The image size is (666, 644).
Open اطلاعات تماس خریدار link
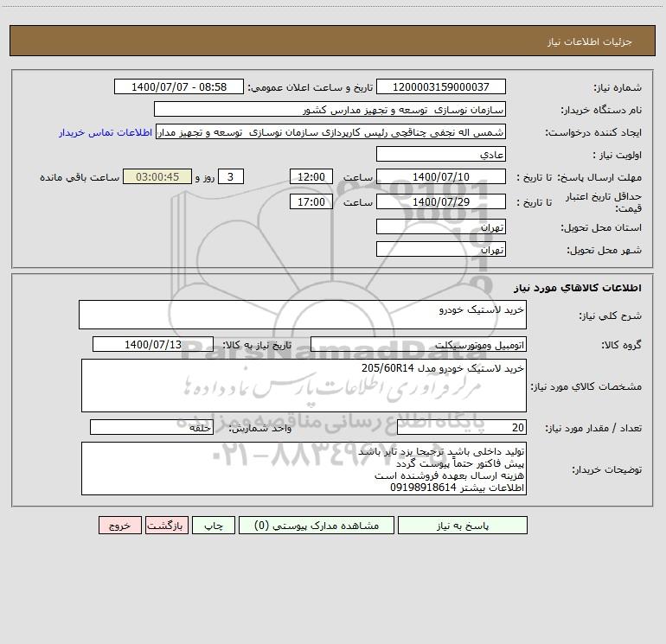(x=106, y=132)
